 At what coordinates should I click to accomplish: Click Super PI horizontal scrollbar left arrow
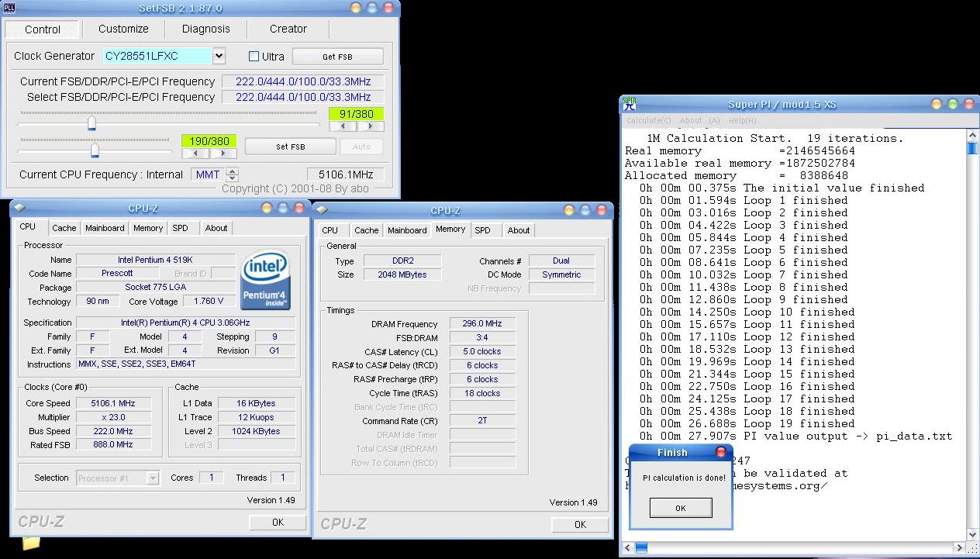tap(629, 547)
